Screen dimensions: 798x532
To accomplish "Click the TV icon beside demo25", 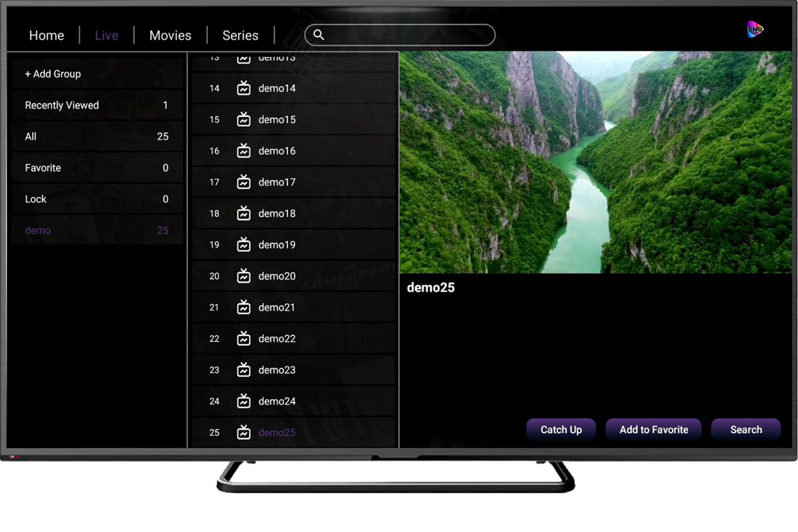I will point(244,432).
